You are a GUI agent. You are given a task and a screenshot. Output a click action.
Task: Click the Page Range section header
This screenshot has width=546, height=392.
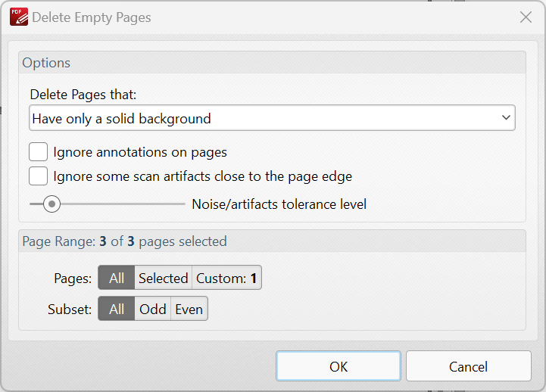point(124,241)
